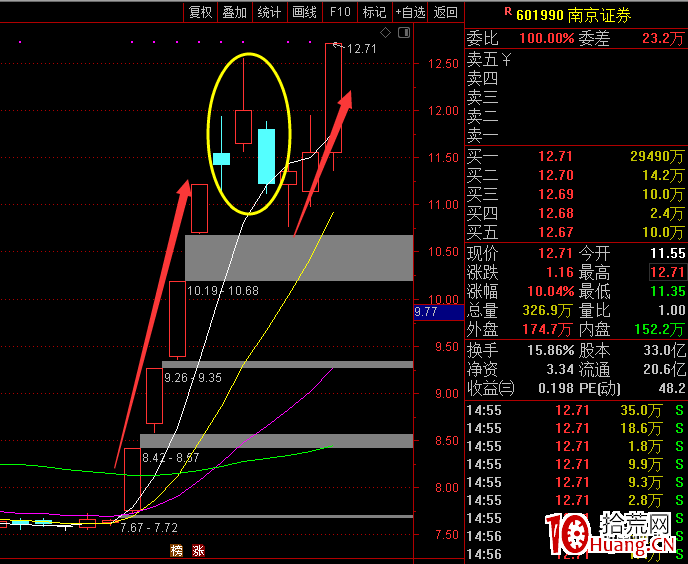Click 今开 value 11.55
Image resolution: width=688 pixels, height=564 pixels.
[x=667, y=253]
